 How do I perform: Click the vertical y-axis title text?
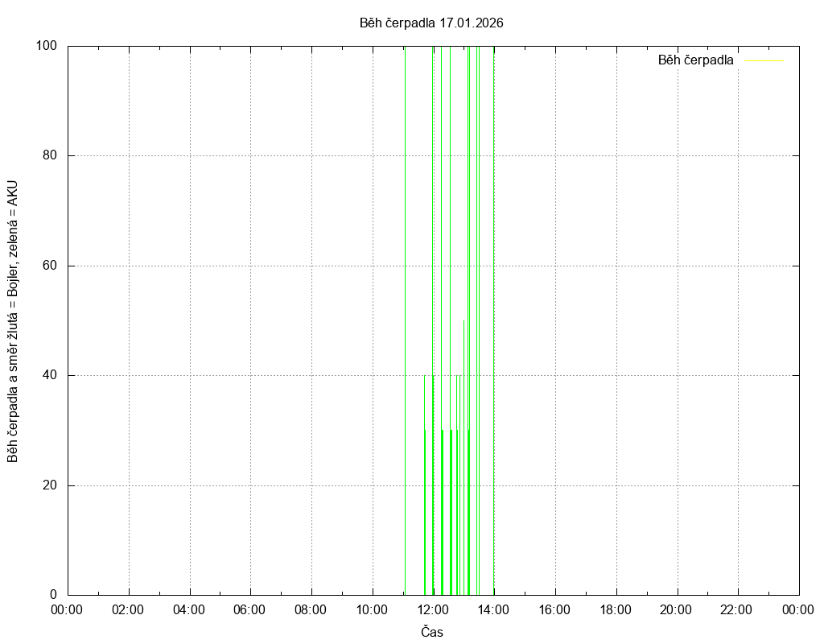13,320
